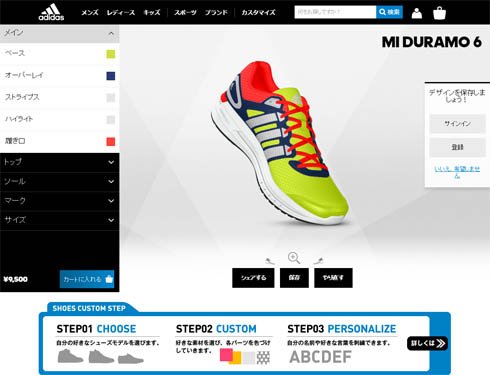Viewport: 490px width, 375px height.
Task: Click the gray shoe silhouettes under STEP01
Action: point(101,356)
